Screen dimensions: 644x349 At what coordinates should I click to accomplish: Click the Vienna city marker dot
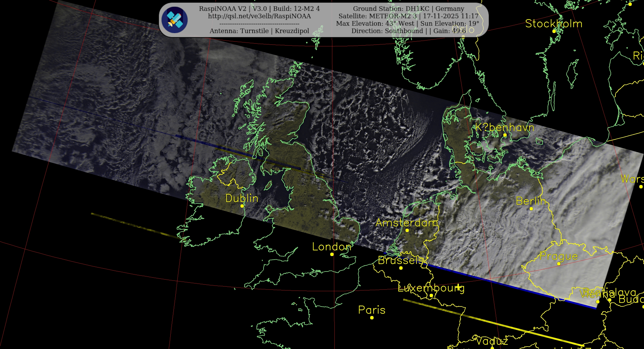pos(597,302)
